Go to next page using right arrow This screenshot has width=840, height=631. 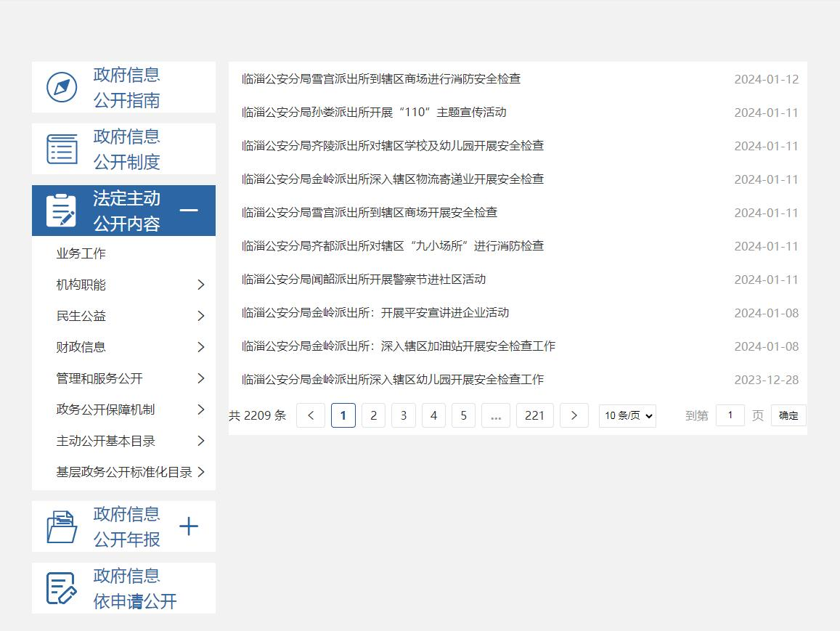point(574,415)
